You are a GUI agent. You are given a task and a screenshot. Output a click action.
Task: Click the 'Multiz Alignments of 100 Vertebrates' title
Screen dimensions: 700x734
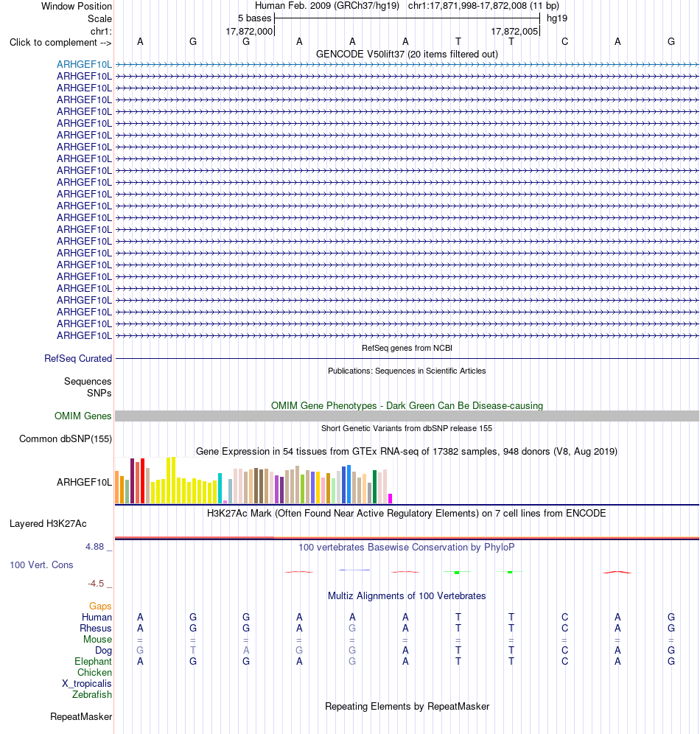coord(407,596)
